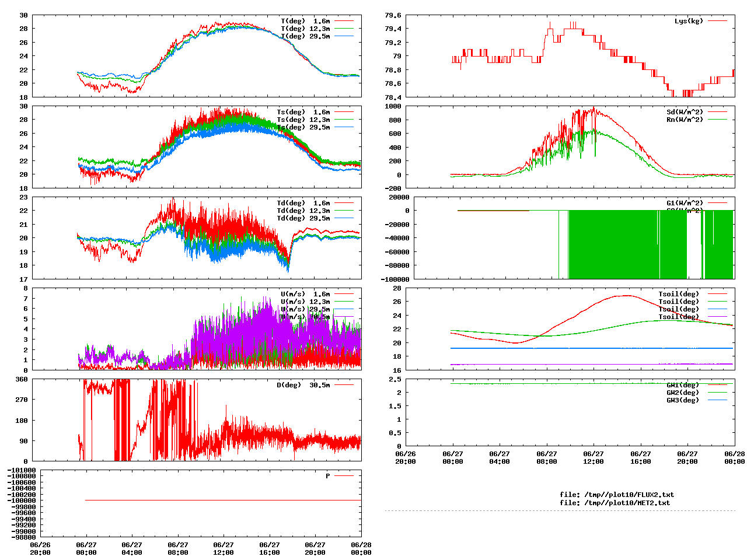The height and width of the screenshot is (560, 747).
Task: Click the blue line sample beside 'T(deg) 29.5m'
Action: [344, 36]
